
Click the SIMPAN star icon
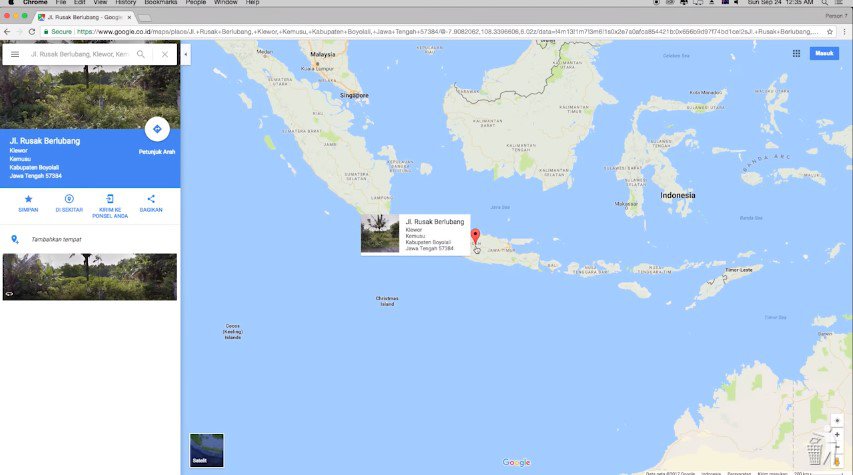(x=28, y=199)
